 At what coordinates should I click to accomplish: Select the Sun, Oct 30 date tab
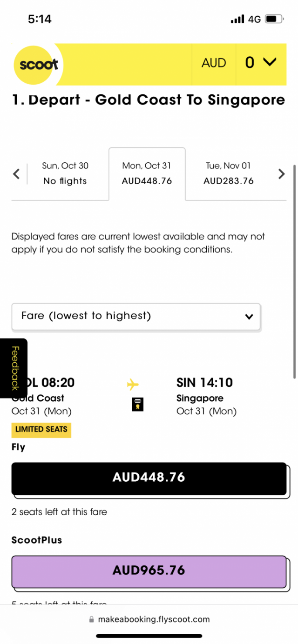[65, 173]
